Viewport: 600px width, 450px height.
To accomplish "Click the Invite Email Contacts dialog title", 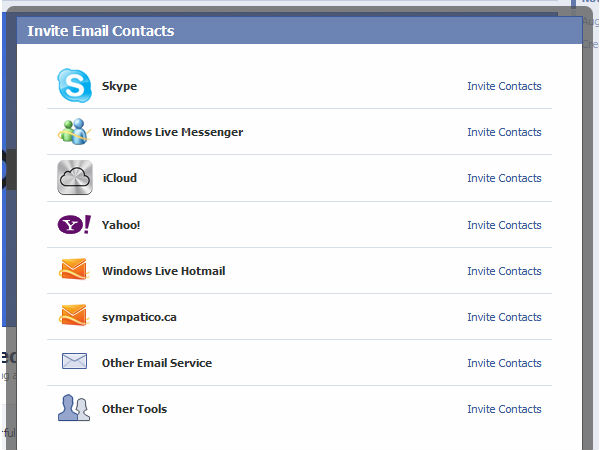I will [x=100, y=31].
